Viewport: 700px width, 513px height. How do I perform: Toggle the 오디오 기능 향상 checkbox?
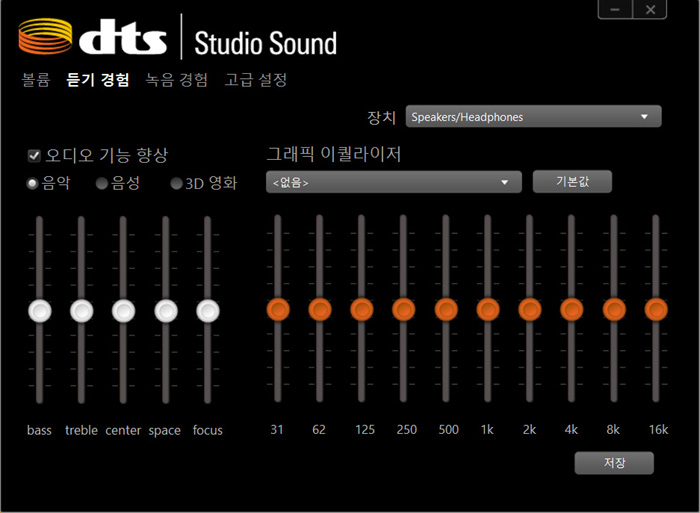pos(34,155)
